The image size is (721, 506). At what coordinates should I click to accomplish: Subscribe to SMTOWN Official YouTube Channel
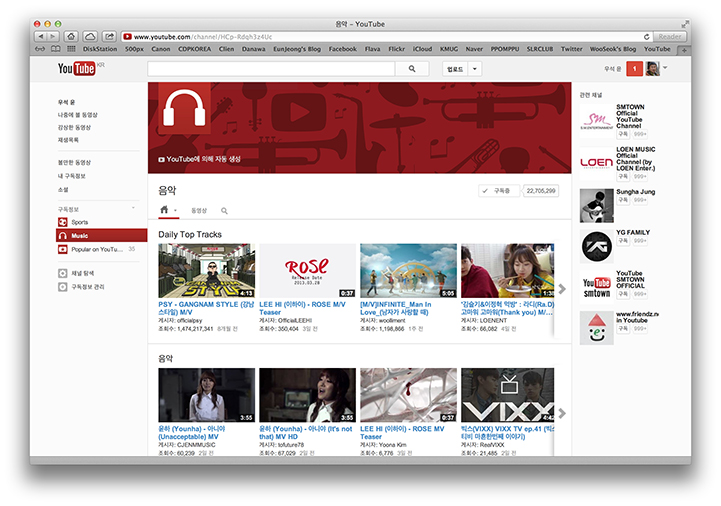[x=623, y=134]
